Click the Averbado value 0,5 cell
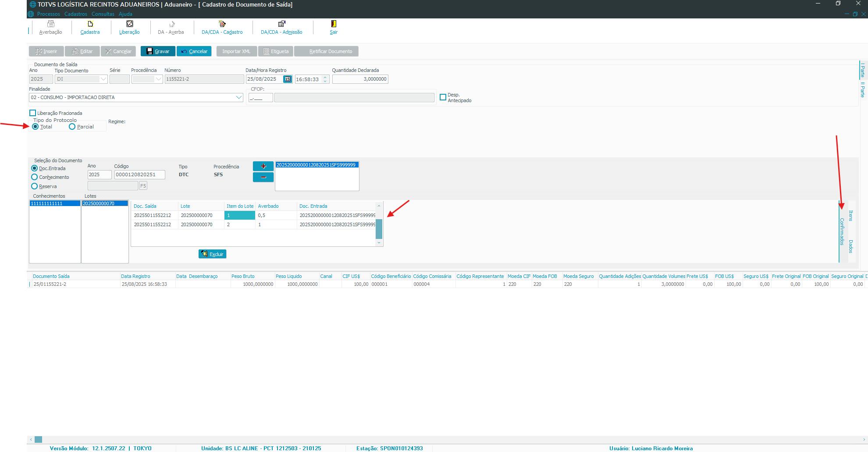Screen dimensions: 868x452 [x=276, y=215]
